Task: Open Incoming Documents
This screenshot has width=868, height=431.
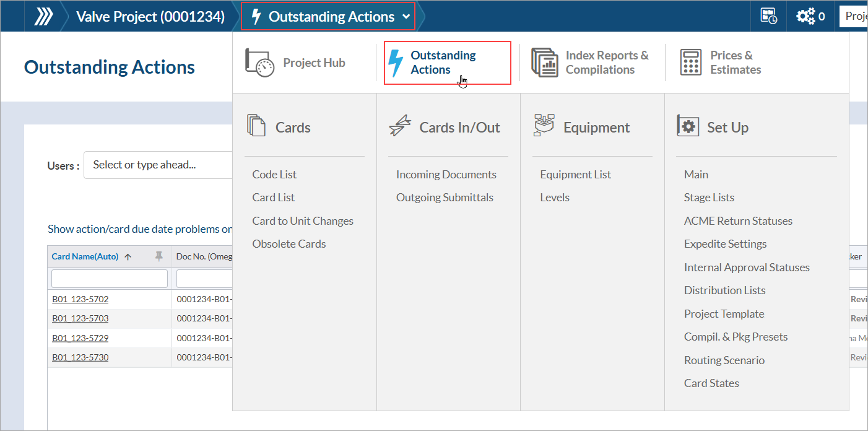Action: 446,175
